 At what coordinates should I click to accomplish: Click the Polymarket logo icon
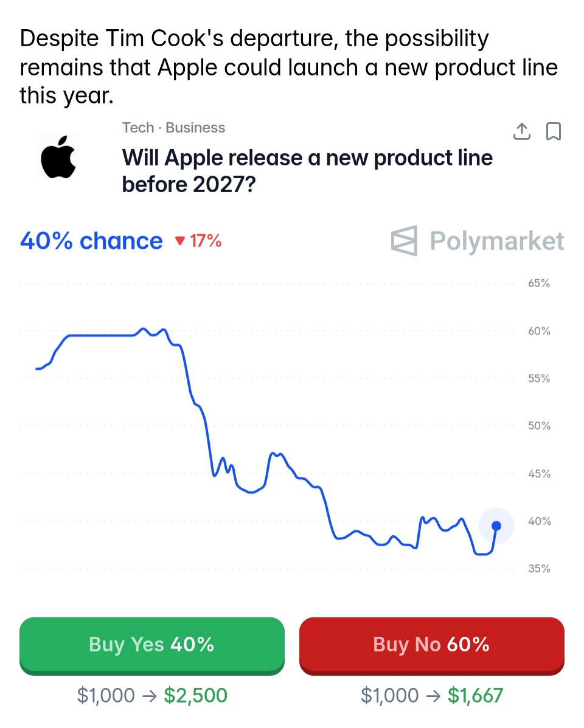405,241
